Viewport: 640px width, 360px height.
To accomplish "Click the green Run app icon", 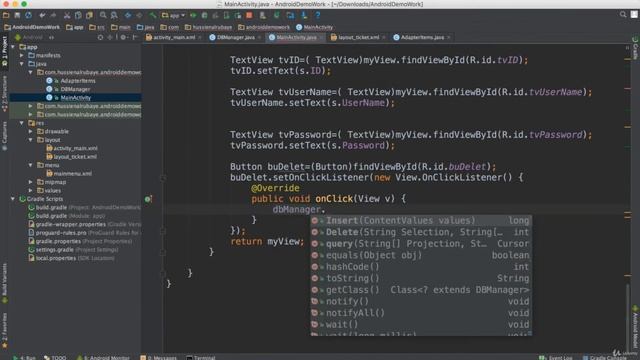I will [x=193, y=15].
